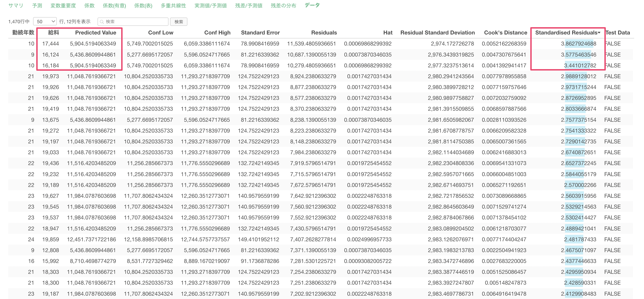Click standard error 91.1736878286
This screenshot has width=644, height=299.
[260, 261]
